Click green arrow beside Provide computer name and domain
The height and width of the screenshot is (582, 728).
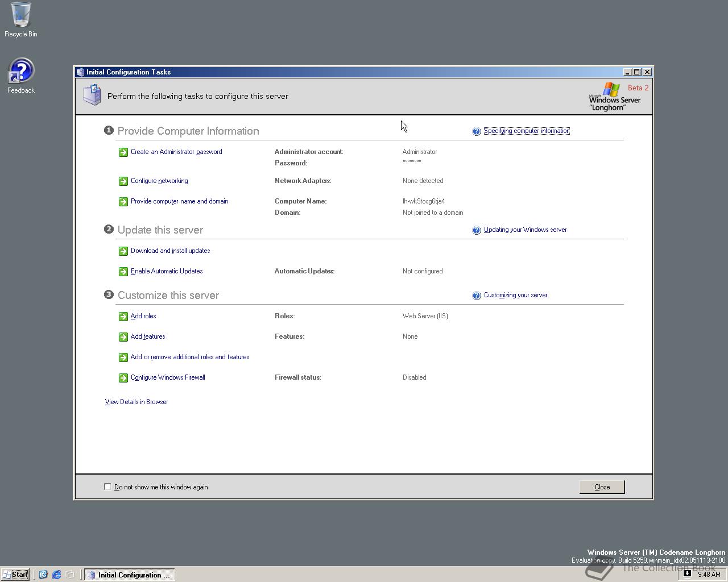123,202
